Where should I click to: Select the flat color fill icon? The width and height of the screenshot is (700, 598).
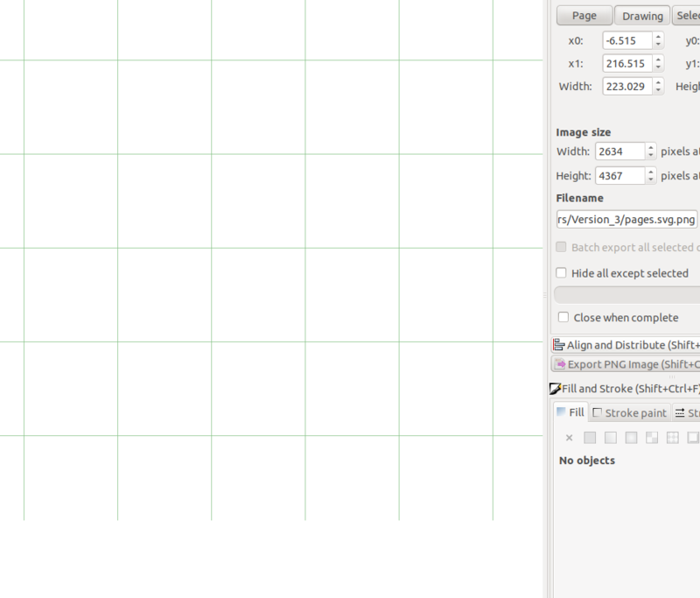point(590,437)
